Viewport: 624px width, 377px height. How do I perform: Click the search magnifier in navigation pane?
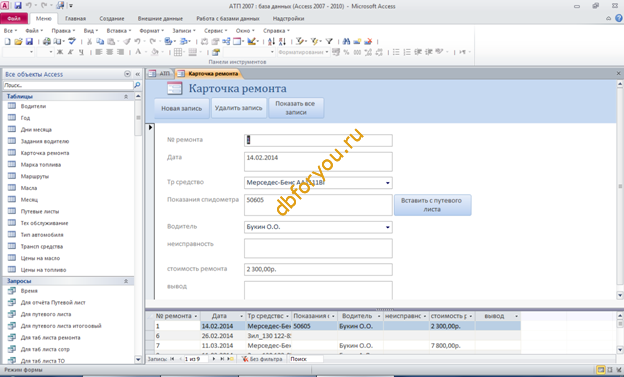pos(137,85)
